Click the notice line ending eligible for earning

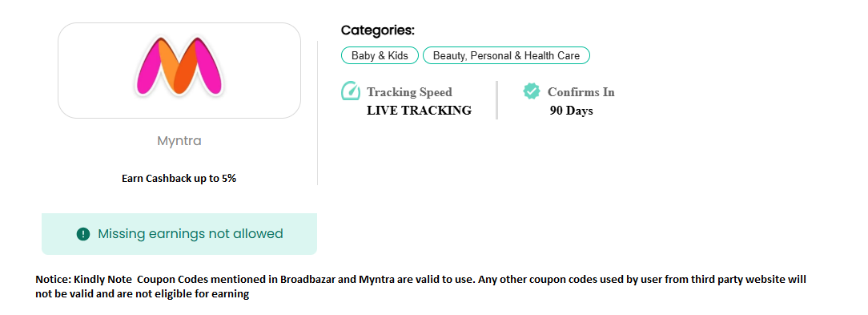coord(143,294)
